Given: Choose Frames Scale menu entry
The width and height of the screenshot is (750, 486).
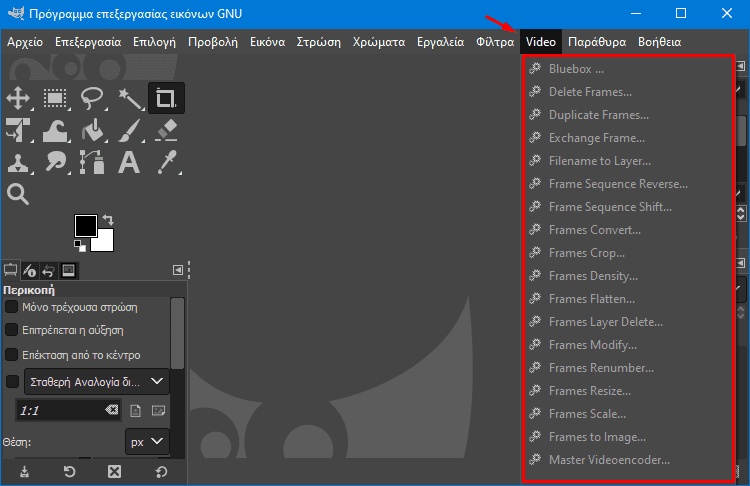Looking at the screenshot, I should pyautogui.click(x=628, y=414).
